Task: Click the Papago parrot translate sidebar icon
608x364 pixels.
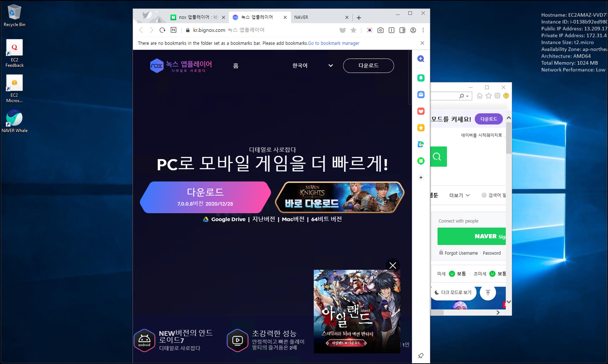Action: pos(421,144)
